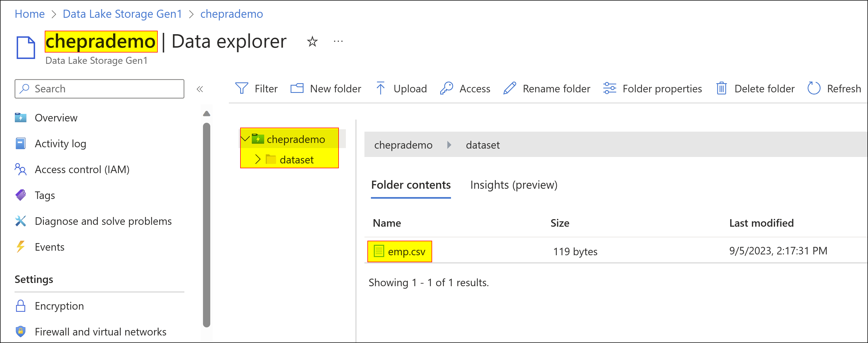Image resolution: width=868 pixels, height=343 pixels.
Task: Open the emp.csv file
Action: click(406, 251)
